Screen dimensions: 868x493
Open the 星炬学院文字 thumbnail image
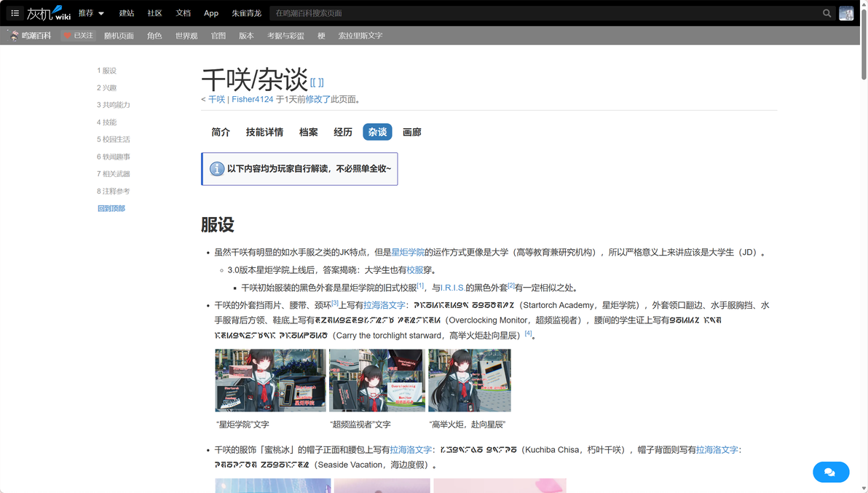point(271,380)
